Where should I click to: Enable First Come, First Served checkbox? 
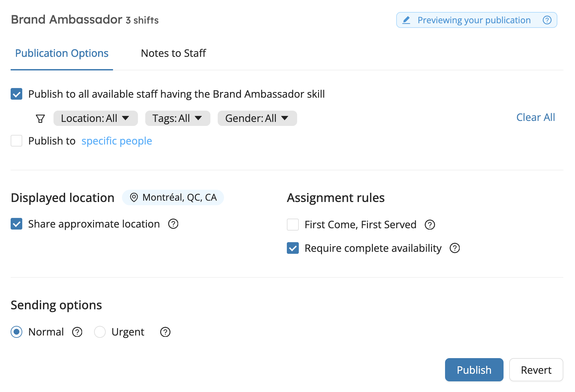pos(293,225)
